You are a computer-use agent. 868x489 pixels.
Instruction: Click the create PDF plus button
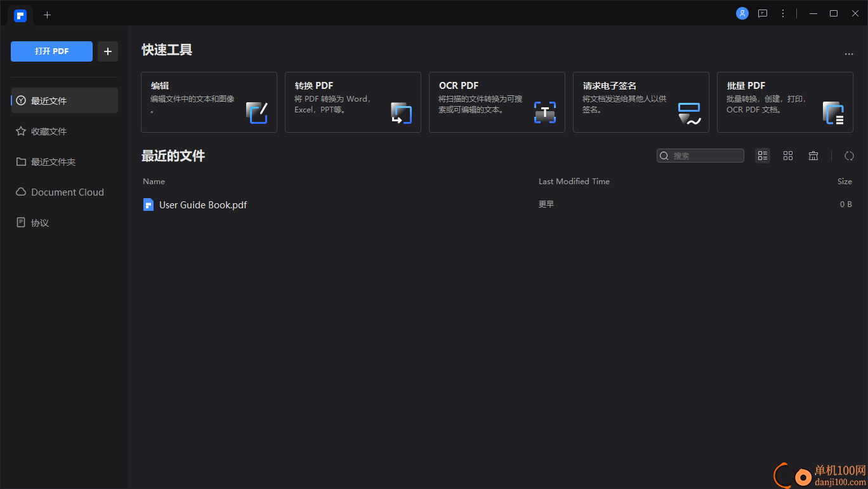click(x=108, y=51)
